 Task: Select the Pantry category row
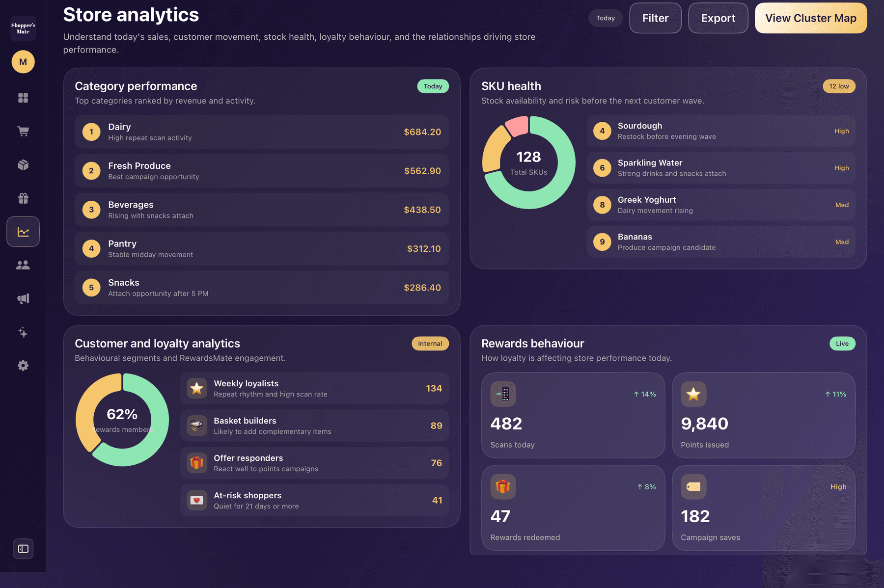coord(262,249)
